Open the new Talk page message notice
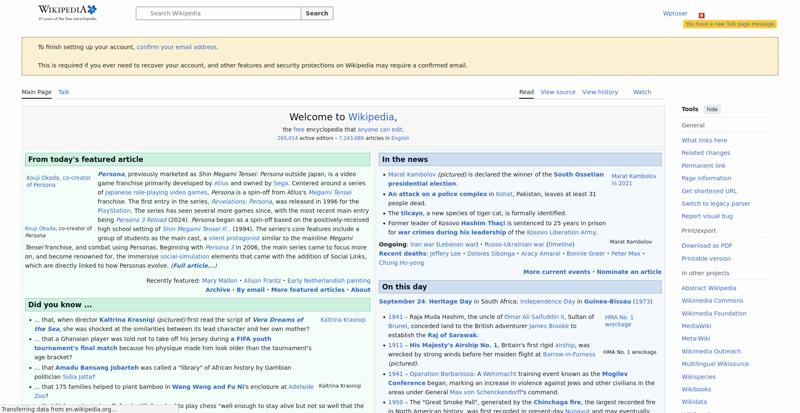This screenshot has height=413, width=800. [x=730, y=24]
